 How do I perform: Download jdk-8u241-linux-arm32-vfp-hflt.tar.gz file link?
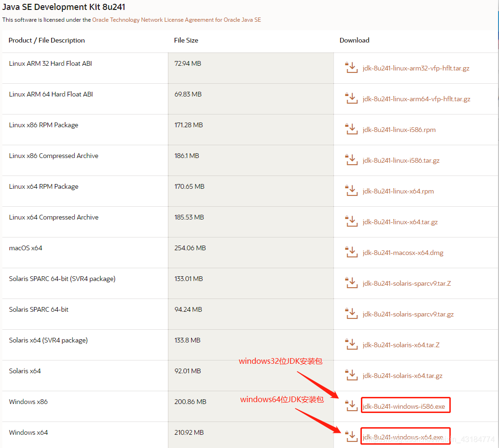[416, 68]
